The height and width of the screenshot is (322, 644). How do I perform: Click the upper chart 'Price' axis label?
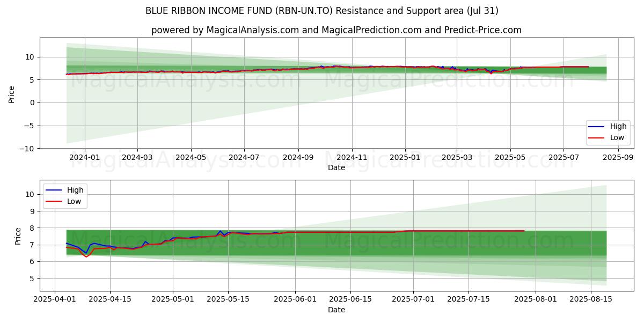12,93
